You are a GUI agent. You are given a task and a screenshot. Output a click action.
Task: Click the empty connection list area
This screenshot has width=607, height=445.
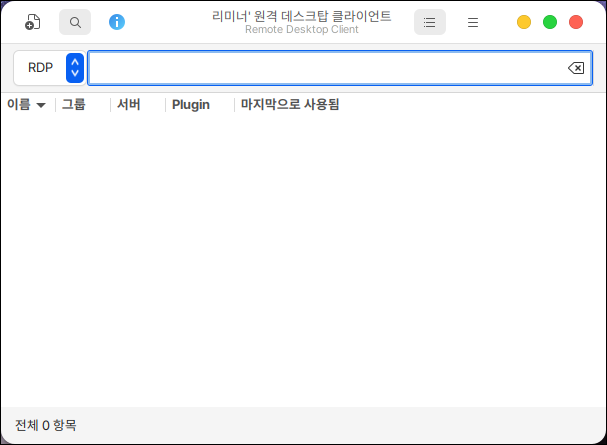303,260
